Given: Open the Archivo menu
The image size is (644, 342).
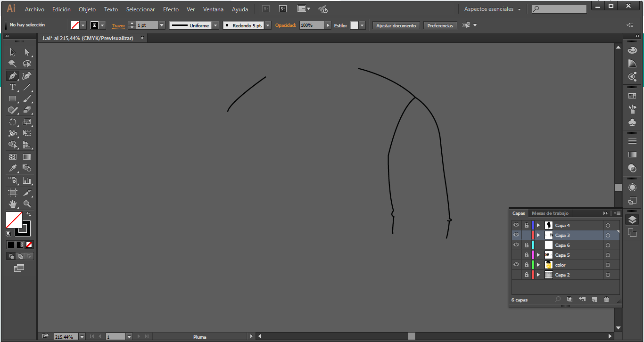Looking at the screenshot, I should 34,9.
